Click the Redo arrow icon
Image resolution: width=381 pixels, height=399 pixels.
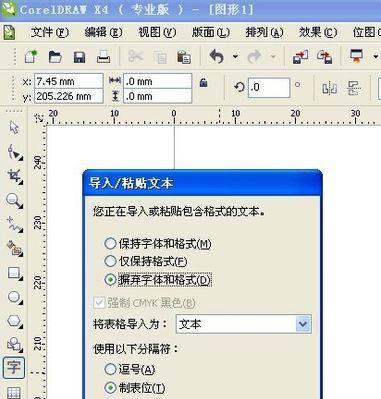[254, 56]
